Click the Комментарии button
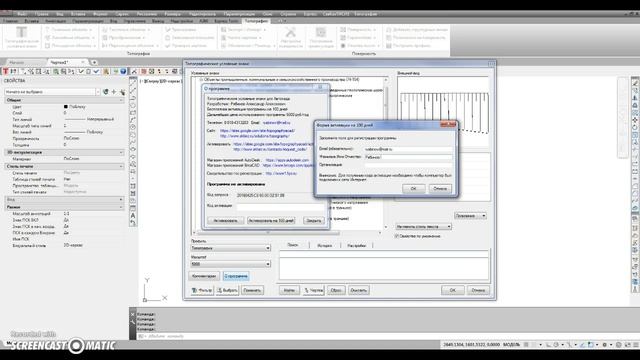The image size is (640, 360). [204, 276]
